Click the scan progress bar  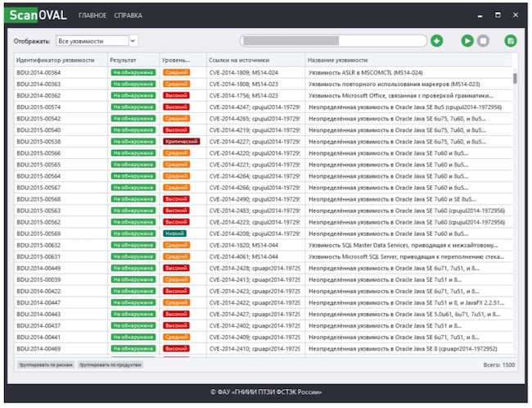333,41
